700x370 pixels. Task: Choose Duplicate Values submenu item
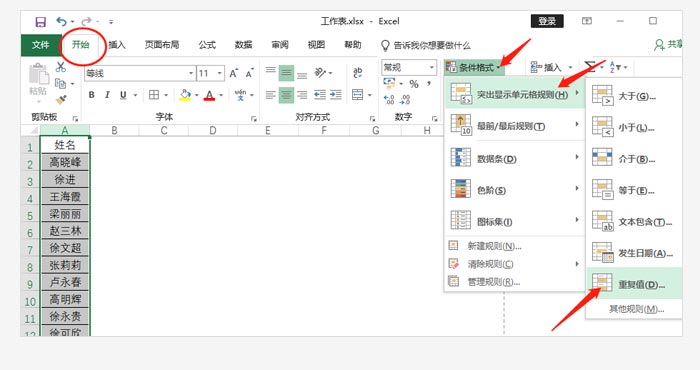[x=634, y=284]
